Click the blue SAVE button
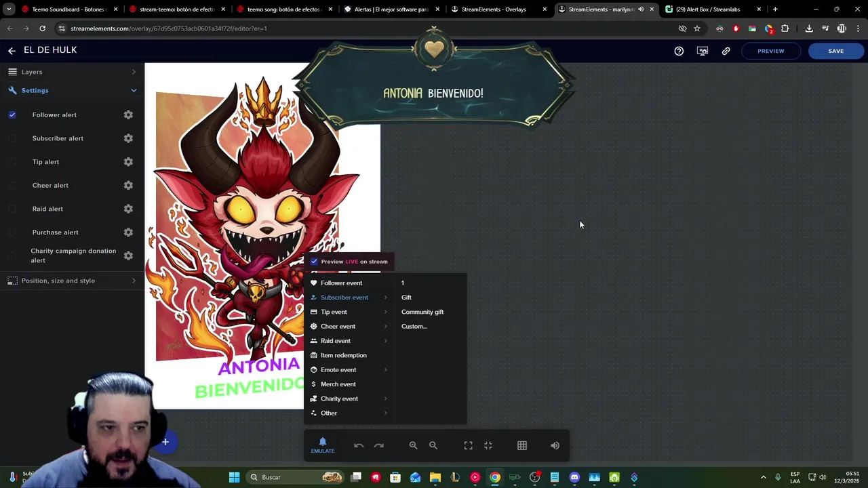The height and width of the screenshot is (488, 868). coord(836,51)
